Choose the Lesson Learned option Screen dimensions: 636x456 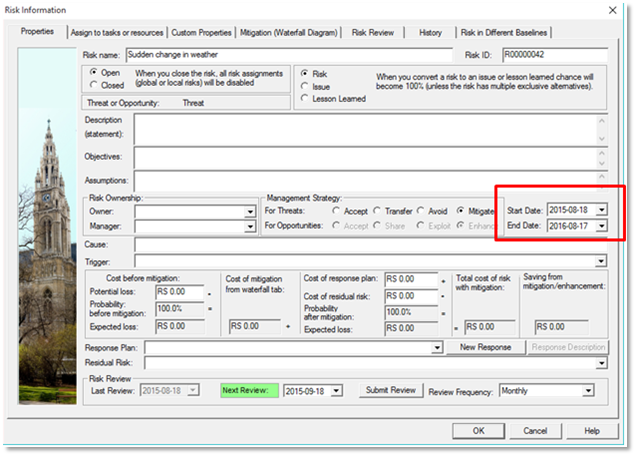pyautogui.click(x=305, y=100)
